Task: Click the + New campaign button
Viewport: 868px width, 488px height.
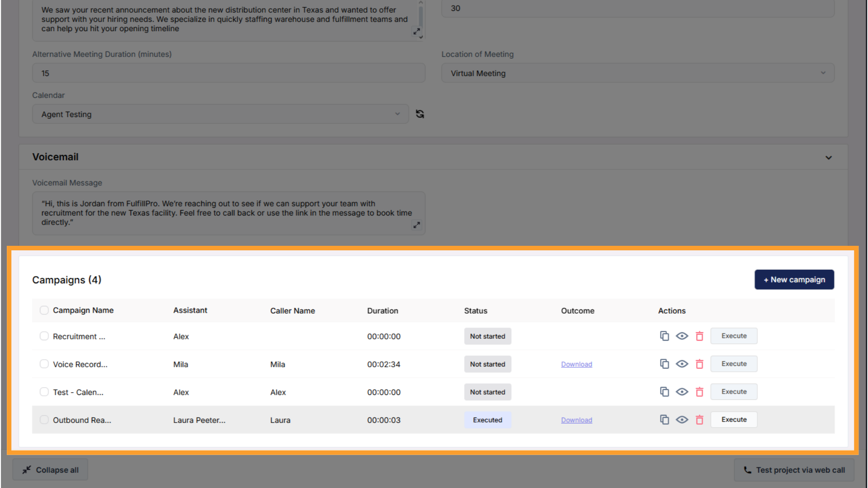Action: pyautogui.click(x=794, y=280)
